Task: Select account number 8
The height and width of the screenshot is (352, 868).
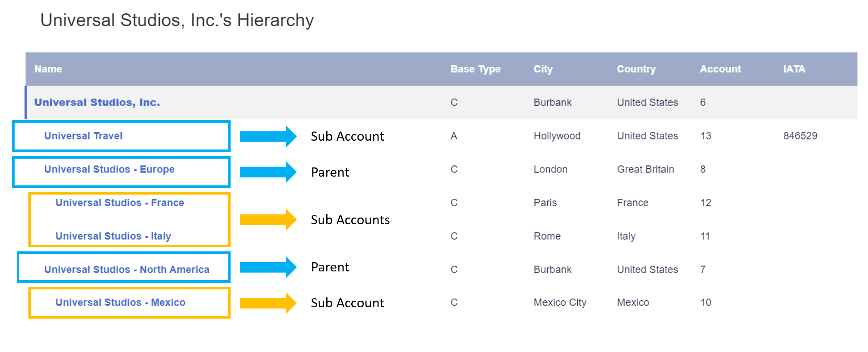Action: pos(703,169)
